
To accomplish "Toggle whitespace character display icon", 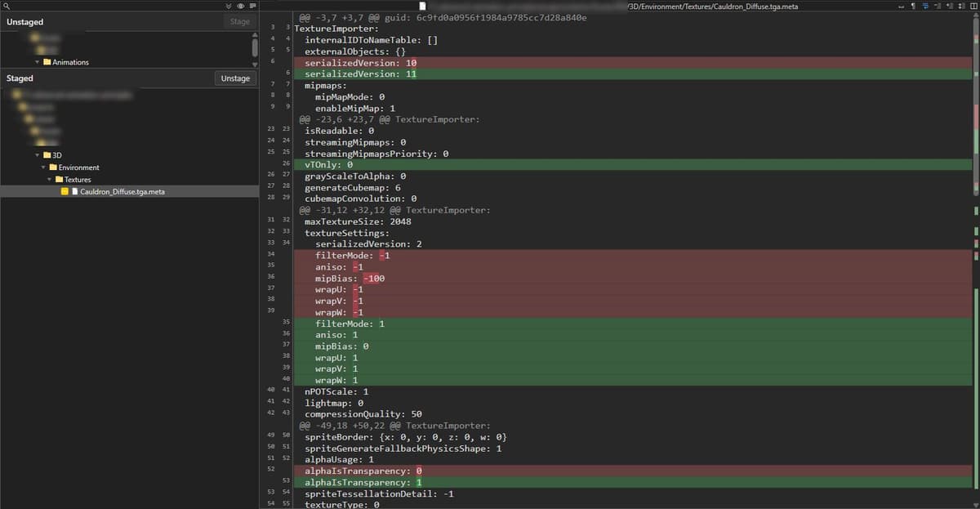I will click(x=913, y=5).
